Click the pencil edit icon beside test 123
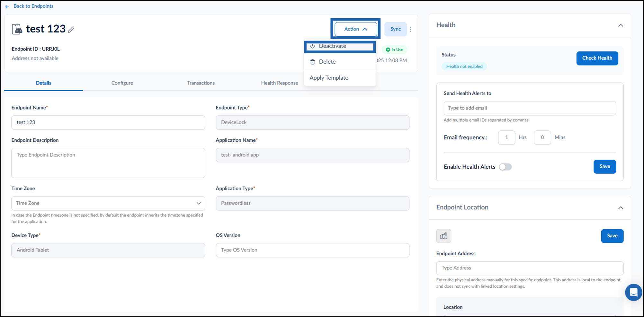 [x=71, y=30]
